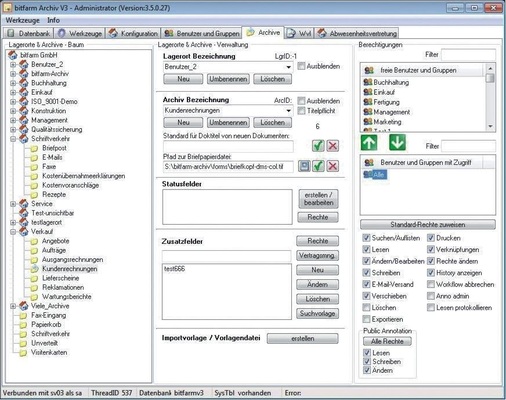Open the Werkzeuge menu
The image size is (506, 400).
point(23,20)
